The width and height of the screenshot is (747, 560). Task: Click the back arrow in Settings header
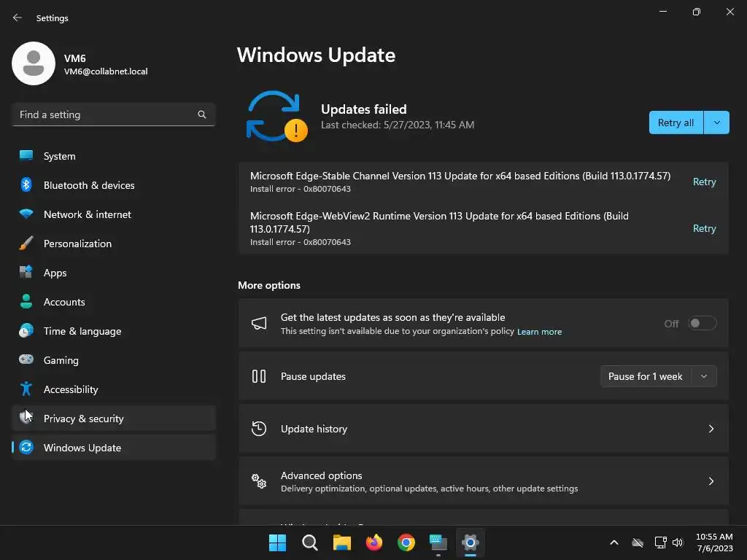click(18, 17)
